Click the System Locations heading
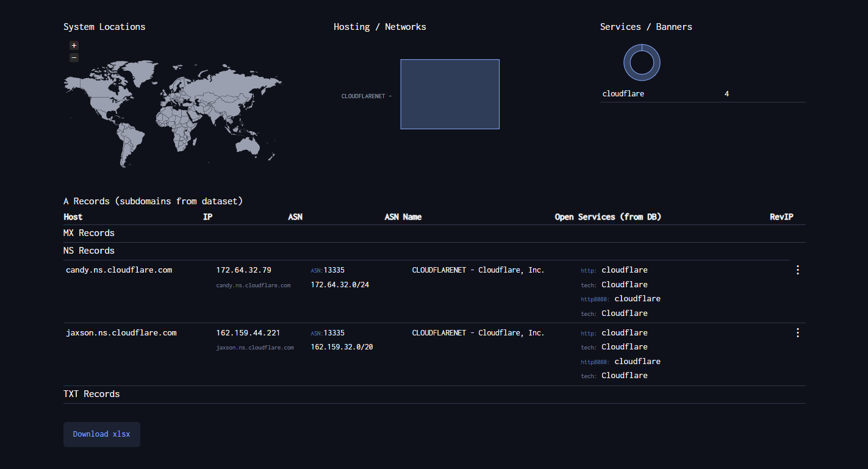The image size is (868, 469). (x=104, y=27)
